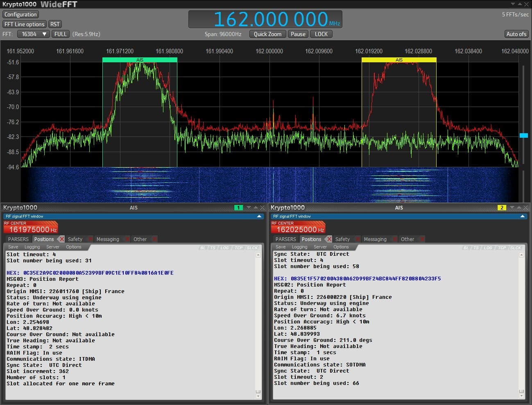Click the down-arrow icon in WideFFT title bar
The image size is (532, 405).
click(513, 4)
